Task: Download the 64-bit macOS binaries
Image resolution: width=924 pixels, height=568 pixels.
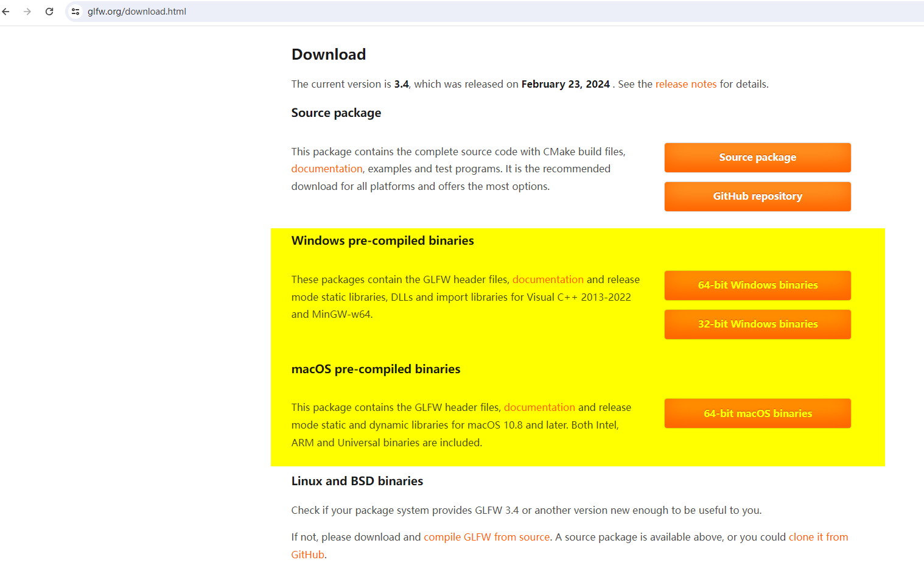Action: point(758,413)
